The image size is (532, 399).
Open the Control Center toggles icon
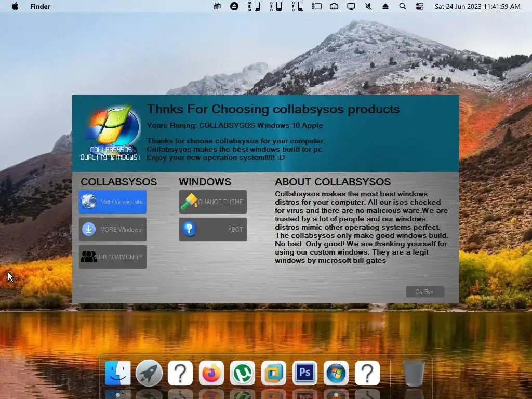click(x=420, y=6)
